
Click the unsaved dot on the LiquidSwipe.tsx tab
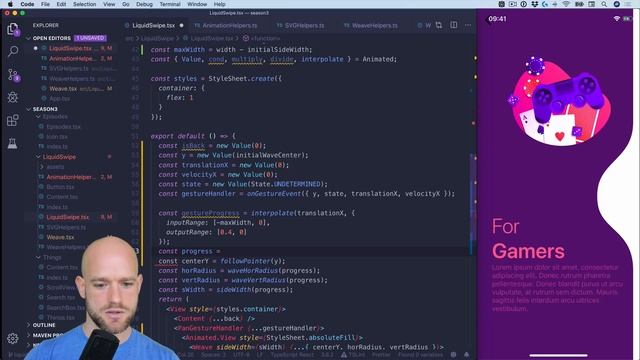(182, 25)
